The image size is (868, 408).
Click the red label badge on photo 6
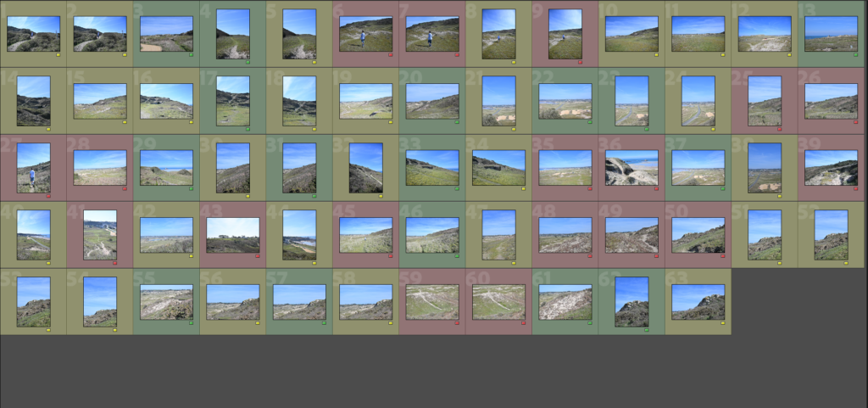pyautogui.click(x=391, y=54)
